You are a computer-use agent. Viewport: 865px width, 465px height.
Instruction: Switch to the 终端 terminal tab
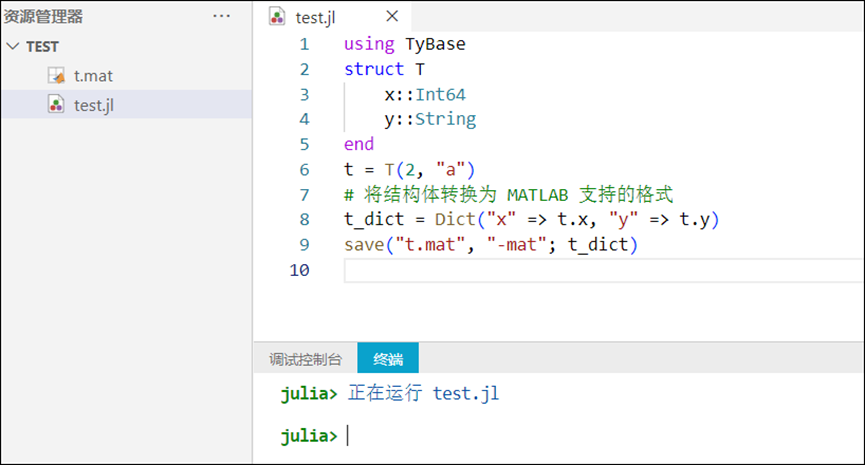388,359
